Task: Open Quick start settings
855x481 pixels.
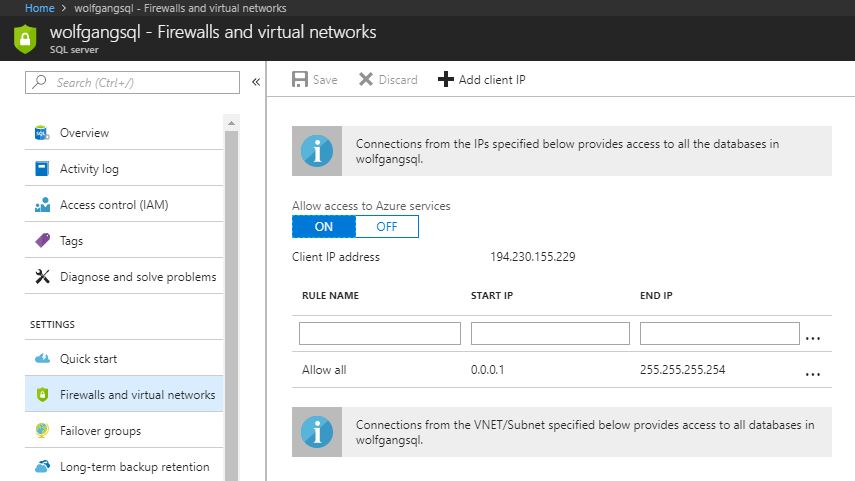Action: (x=124, y=358)
